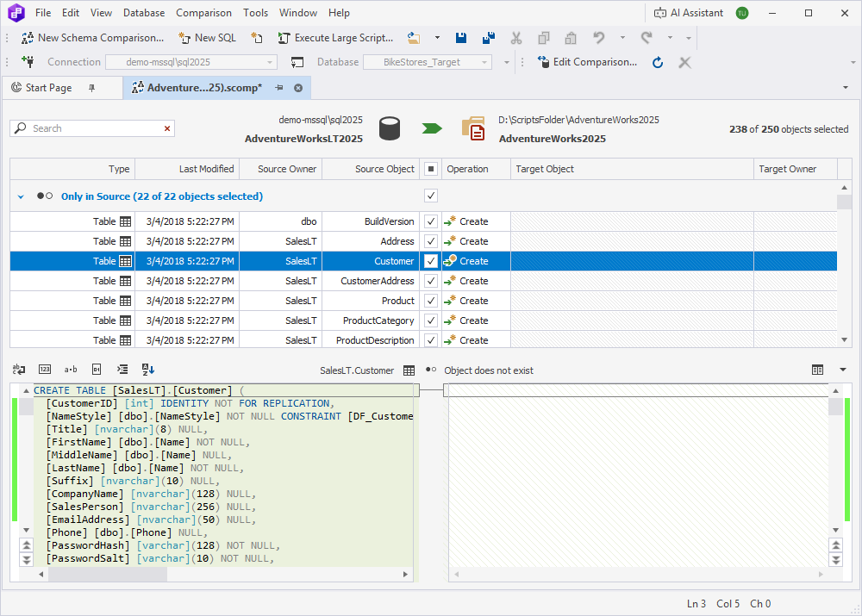Open the Database combo box BikeStores_Target
Viewport: 862px width, 616px height.
[x=428, y=62]
